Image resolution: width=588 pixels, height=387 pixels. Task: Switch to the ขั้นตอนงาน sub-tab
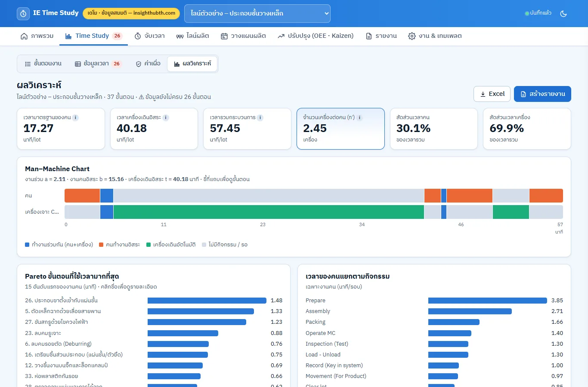click(43, 64)
